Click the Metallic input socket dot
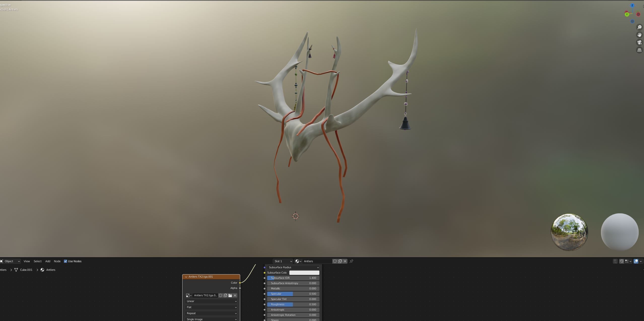Image resolution: width=644 pixels, height=321 pixels. 264,288
